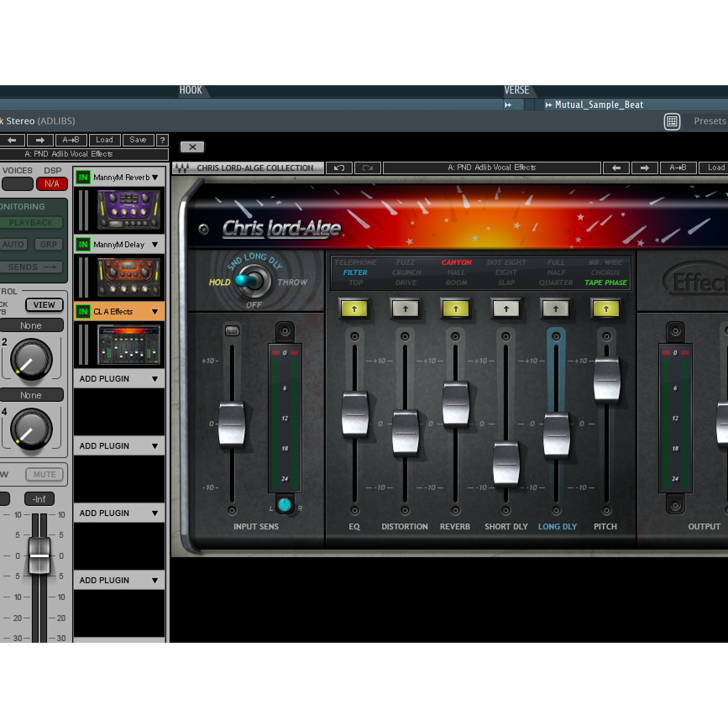728x728 pixels.
Task: Click Save button in chainer toolbar
Action: click(138, 140)
